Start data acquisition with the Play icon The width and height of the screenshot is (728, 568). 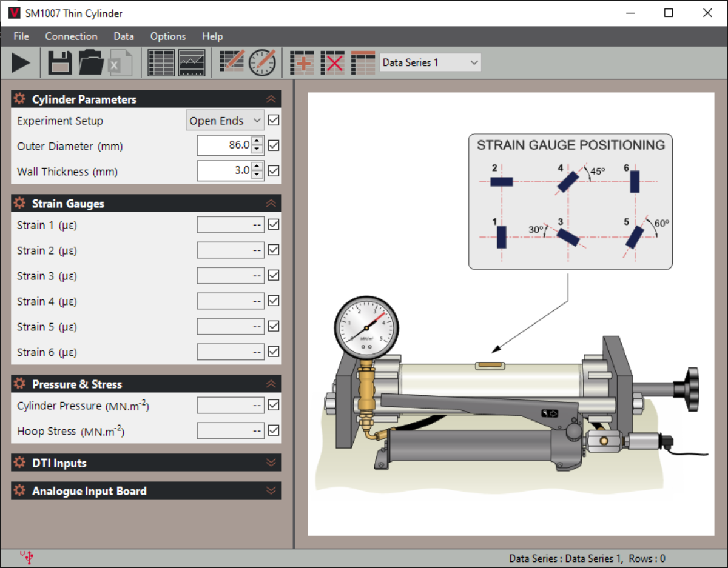tap(21, 62)
